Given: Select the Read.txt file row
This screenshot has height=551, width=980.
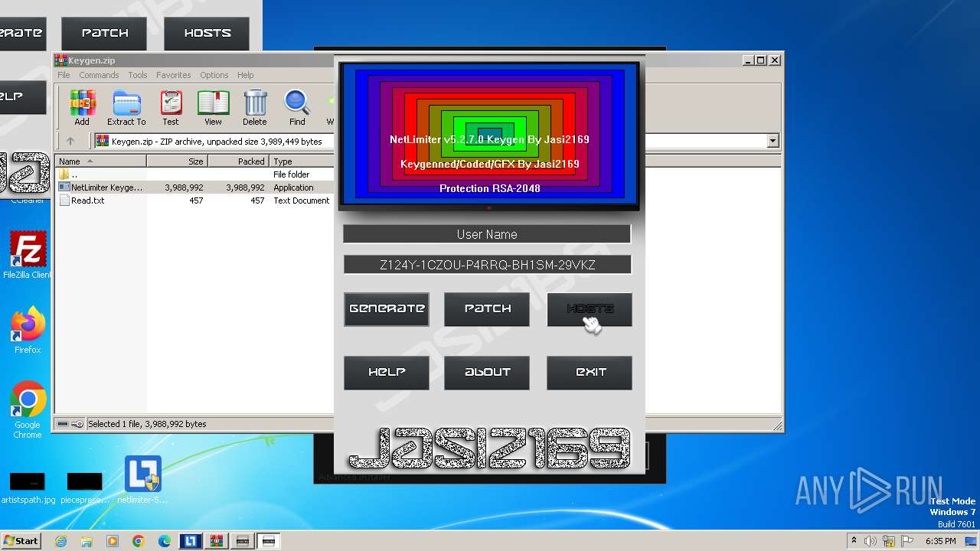Looking at the screenshot, I should pos(194,201).
